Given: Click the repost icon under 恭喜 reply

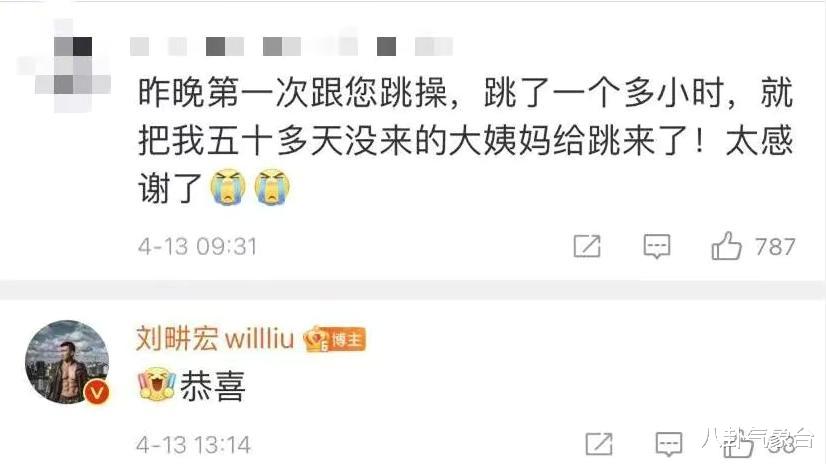Looking at the screenshot, I should (x=599, y=444).
